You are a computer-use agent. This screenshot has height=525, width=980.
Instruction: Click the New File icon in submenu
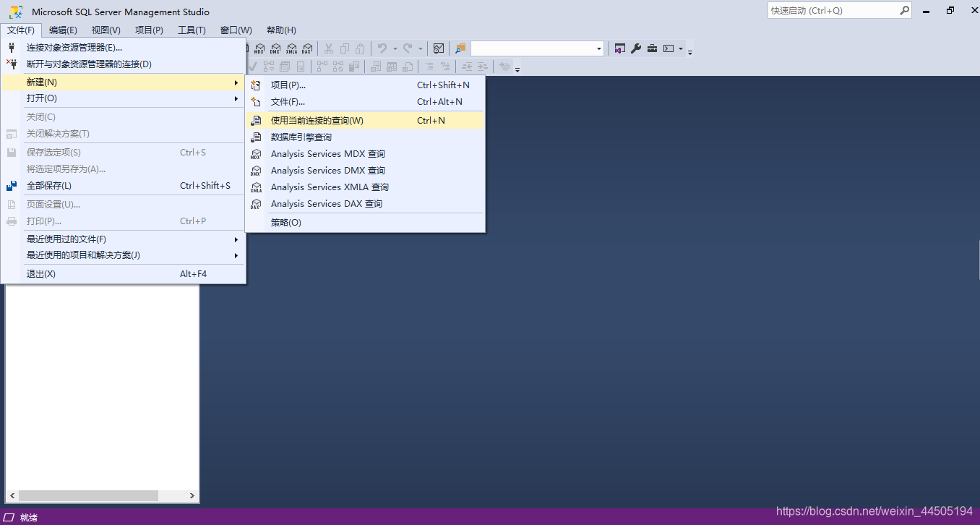point(256,102)
